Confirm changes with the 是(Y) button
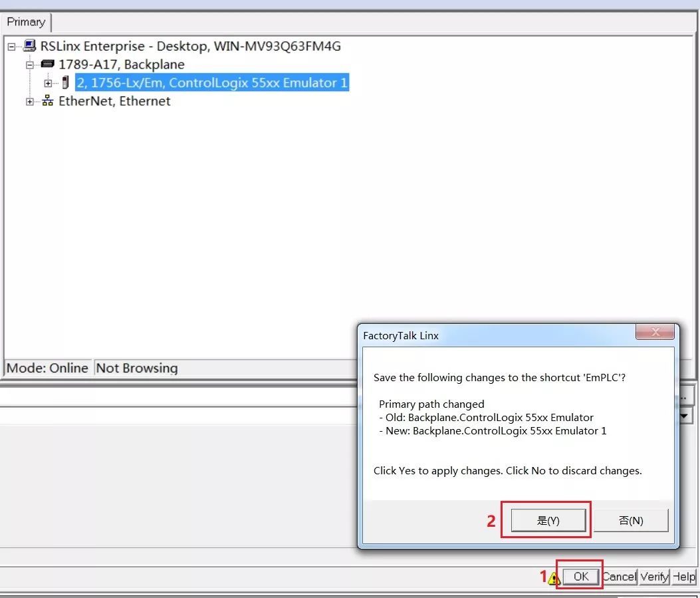The width and height of the screenshot is (700, 598). point(548,520)
